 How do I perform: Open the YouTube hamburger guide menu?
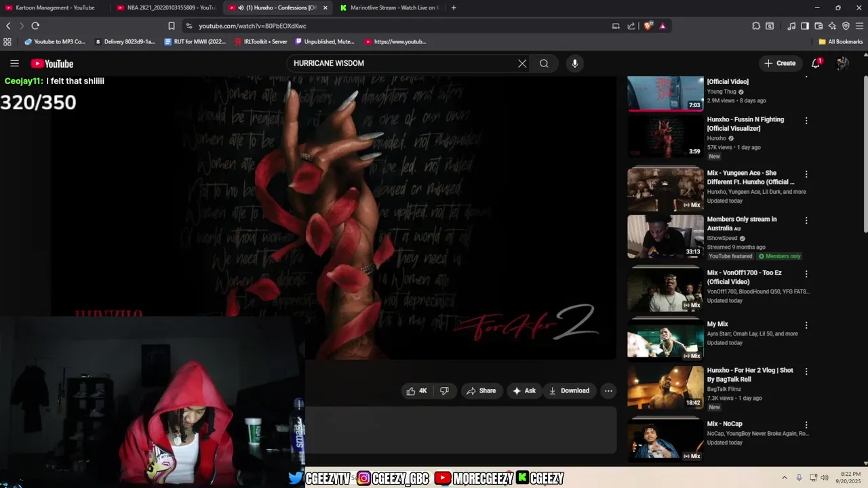(x=14, y=64)
